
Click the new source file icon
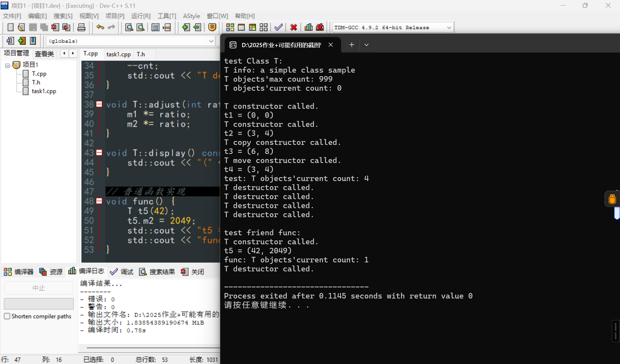click(x=10, y=27)
